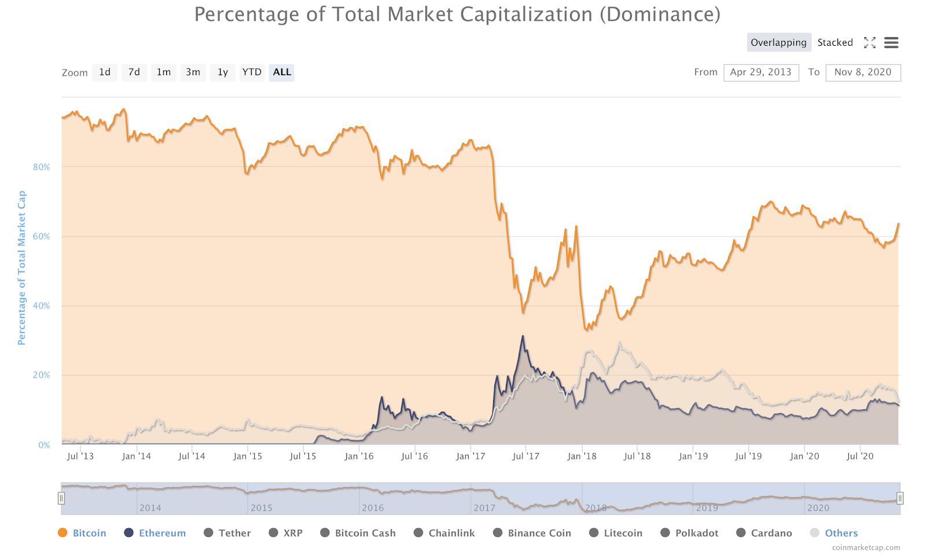Open the chart hamburger menu
Image resolution: width=926 pixels, height=560 pixels.
click(x=892, y=42)
